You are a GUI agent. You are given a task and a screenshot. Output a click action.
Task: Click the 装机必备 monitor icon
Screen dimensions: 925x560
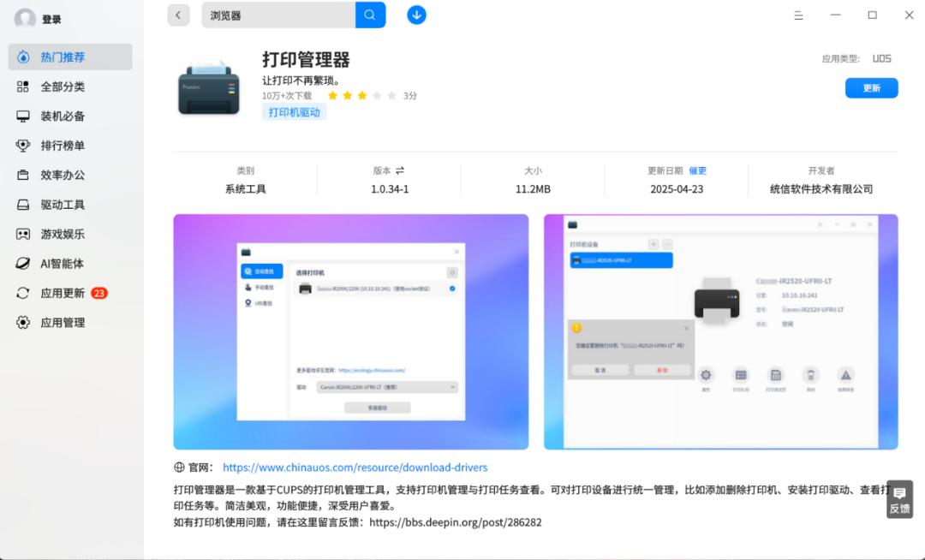(23, 116)
